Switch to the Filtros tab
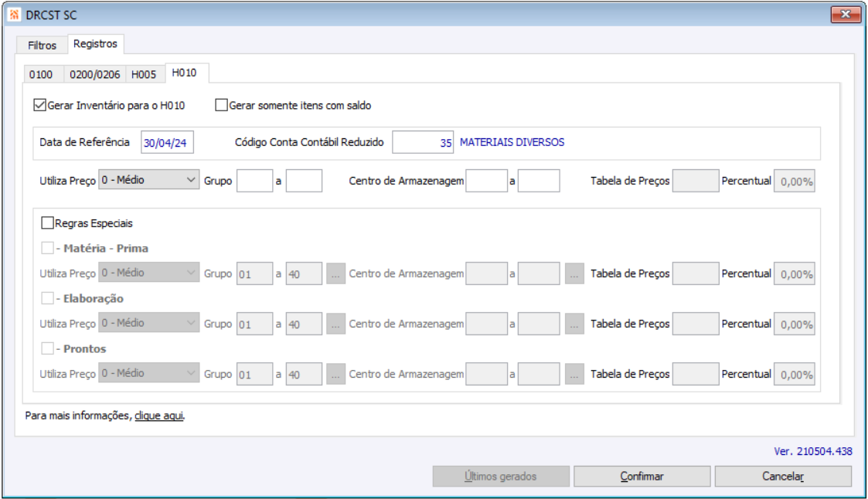Image resolution: width=868 pixels, height=499 pixels. pyautogui.click(x=43, y=46)
